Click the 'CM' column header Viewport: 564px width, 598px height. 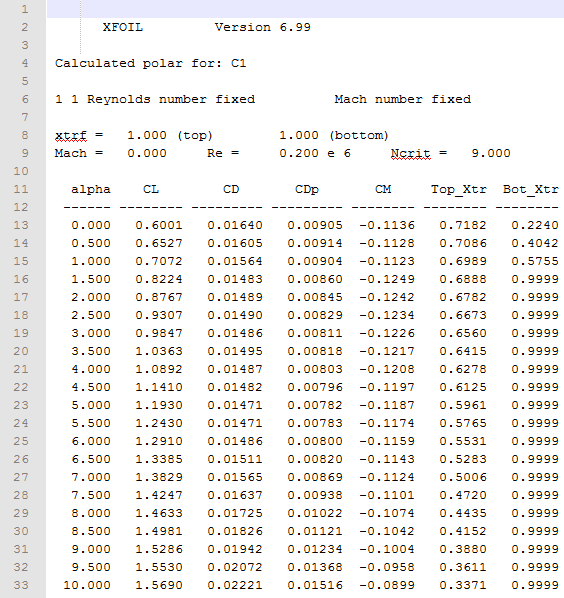point(383,190)
